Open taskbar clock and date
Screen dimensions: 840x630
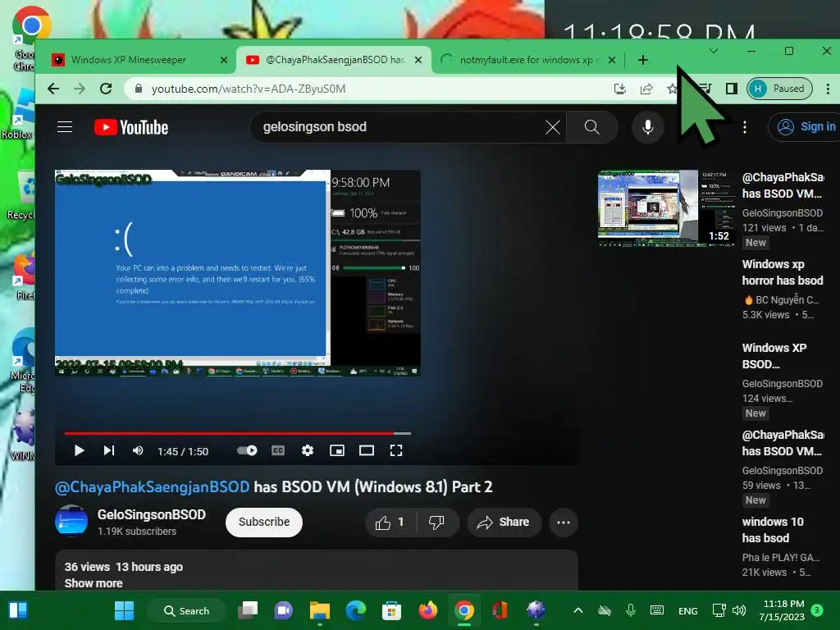click(783, 610)
